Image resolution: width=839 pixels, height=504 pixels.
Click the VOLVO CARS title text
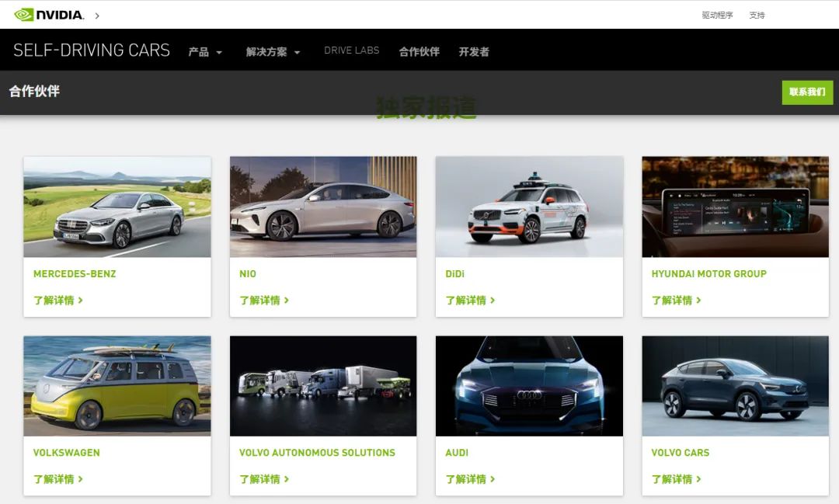[680, 453]
